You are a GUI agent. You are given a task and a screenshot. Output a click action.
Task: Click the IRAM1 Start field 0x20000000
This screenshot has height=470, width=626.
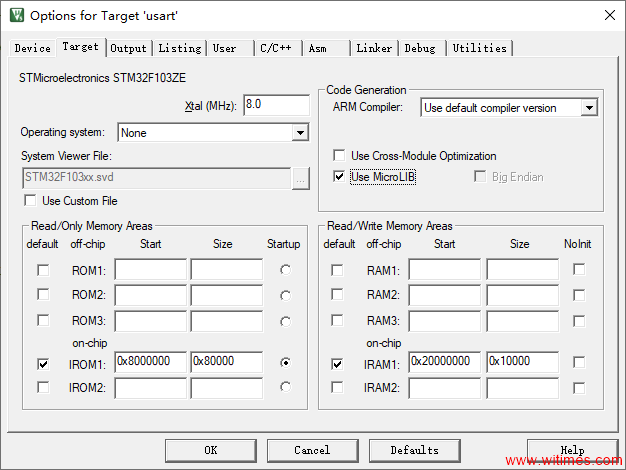pyautogui.click(x=444, y=362)
